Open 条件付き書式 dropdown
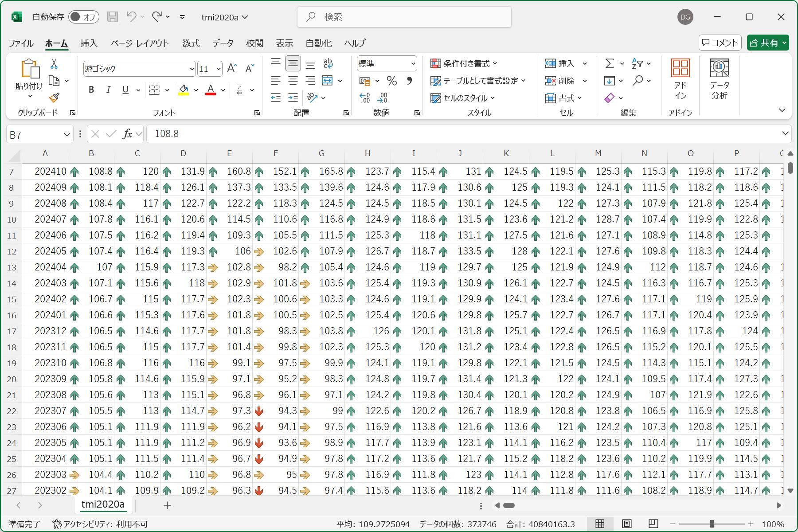This screenshot has width=798, height=532. tap(464, 64)
